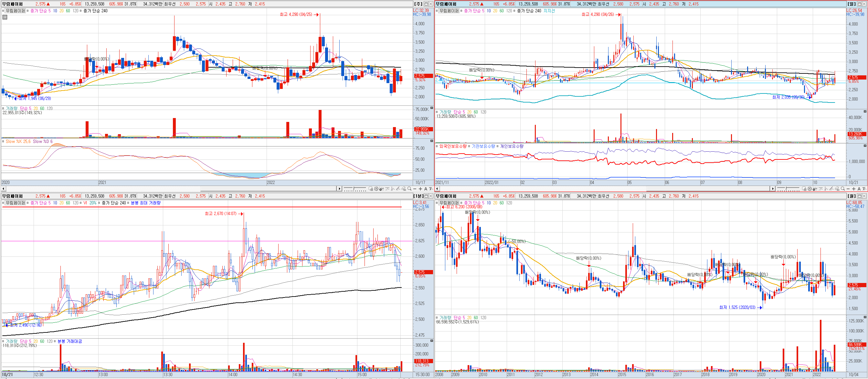Click 무림페이퍼 legend button in 1-minute chart
The width and height of the screenshot is (868, 379).
15,203
